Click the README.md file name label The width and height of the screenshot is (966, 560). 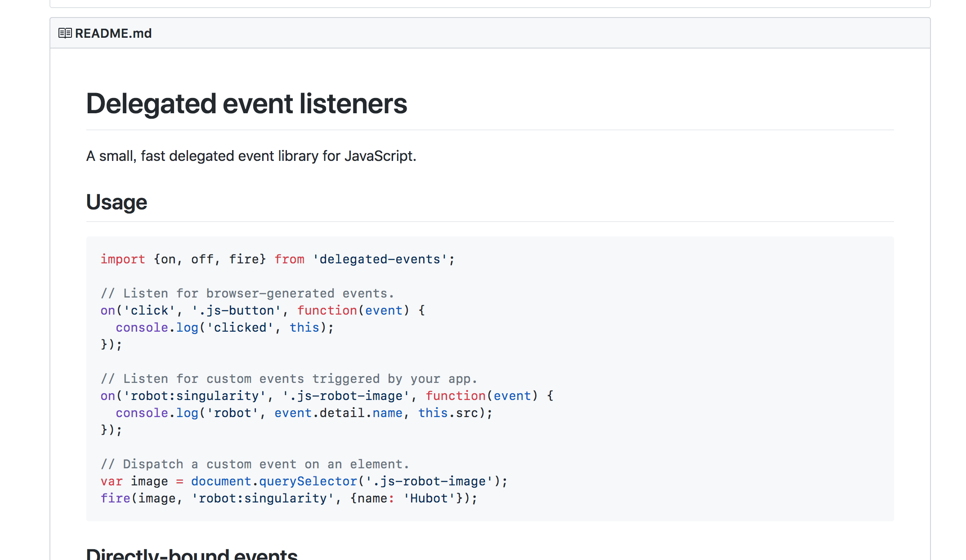click(x=113, y=33)
